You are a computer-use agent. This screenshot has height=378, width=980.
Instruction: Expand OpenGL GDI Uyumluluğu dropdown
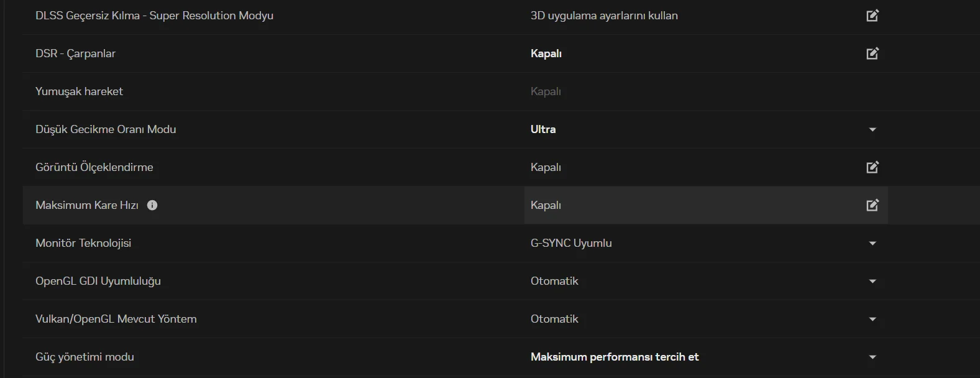(x=872, y=281)
